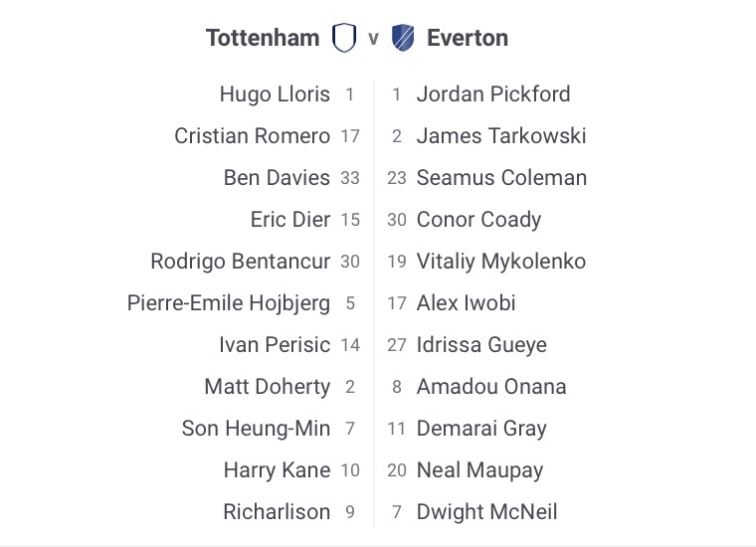Image resolution: width=756 pixels, height=547 pixels.
Task: Select Cristian Romero in the lineup
Action: (x=252, y=136)
